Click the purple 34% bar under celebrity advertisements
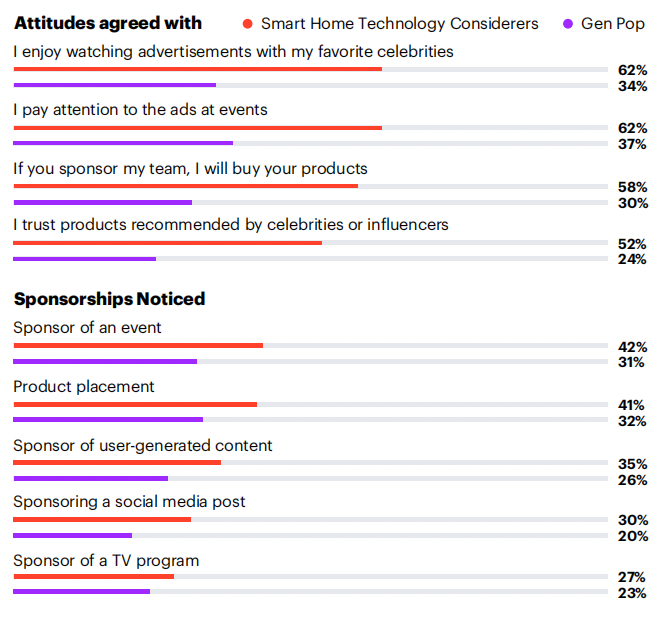This screenshot has width=666, height=624. pos(115,85)
